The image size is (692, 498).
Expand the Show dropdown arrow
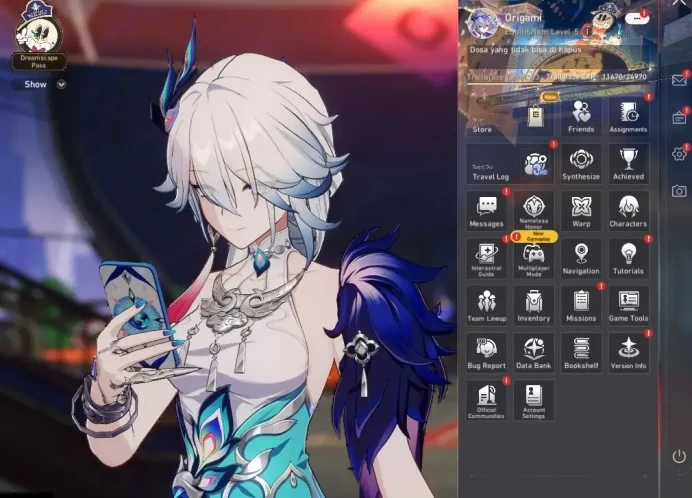click(61, 84)
